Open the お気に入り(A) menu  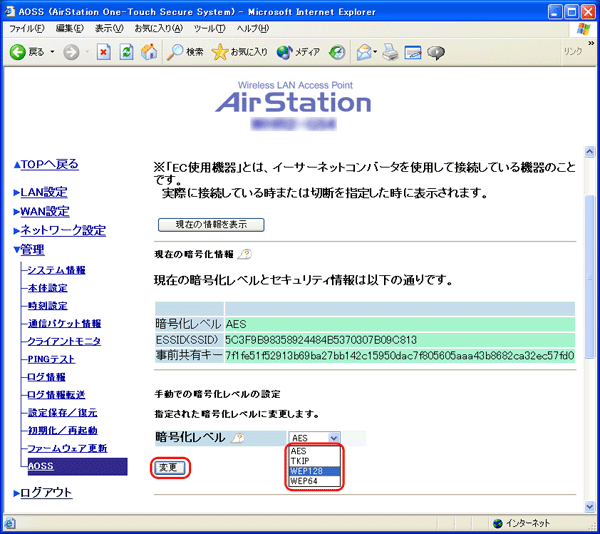point(158,28)
